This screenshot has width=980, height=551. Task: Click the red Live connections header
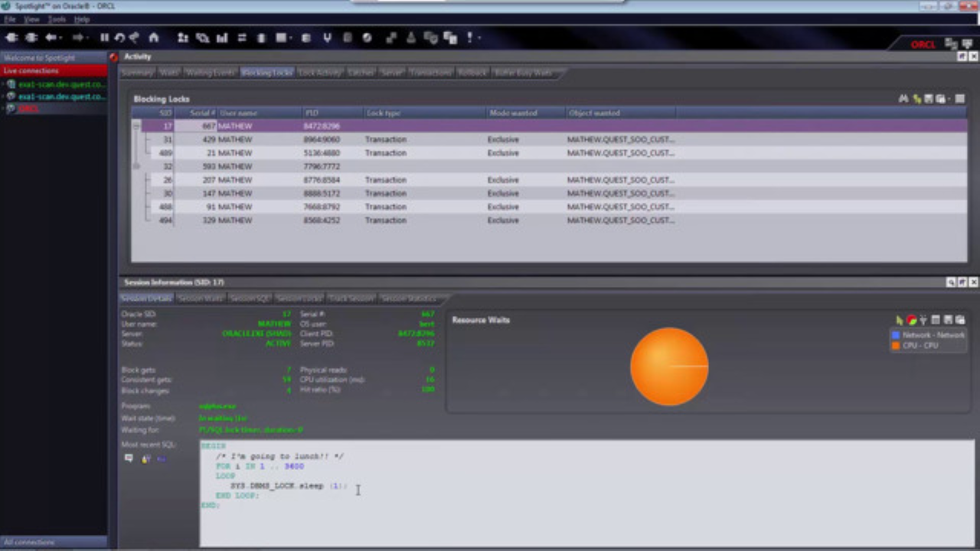pos(54,70)
